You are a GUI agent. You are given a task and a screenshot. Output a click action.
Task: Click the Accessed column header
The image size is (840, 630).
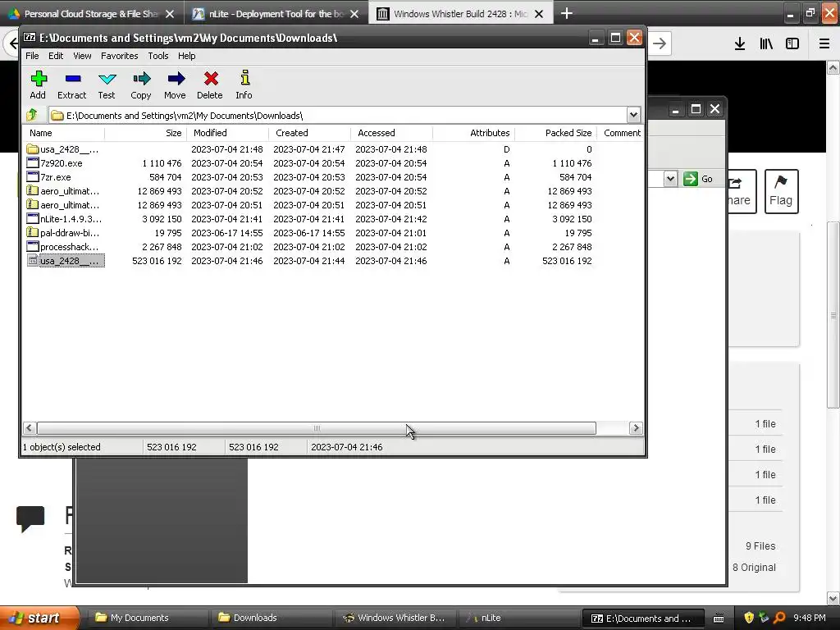[391, 133]
